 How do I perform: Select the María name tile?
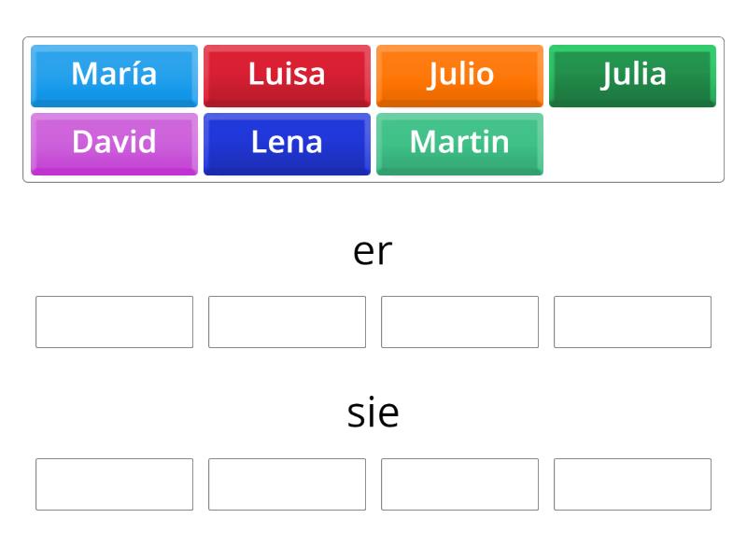114,76
